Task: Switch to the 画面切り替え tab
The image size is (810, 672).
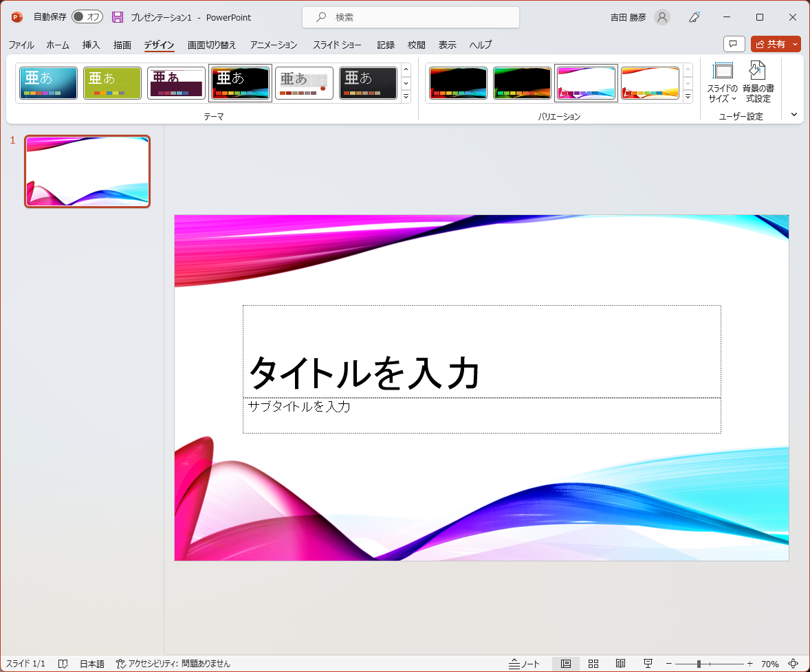Action: tap(211, 45)
